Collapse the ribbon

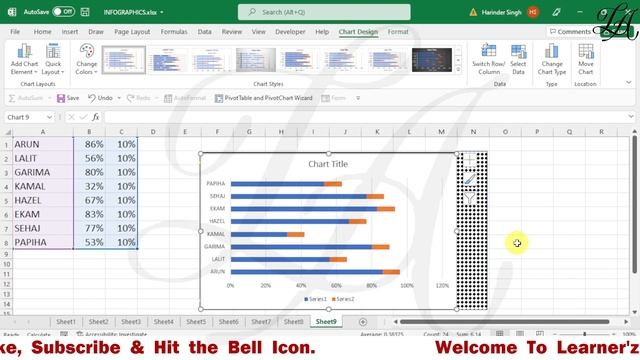pos(629,82)
